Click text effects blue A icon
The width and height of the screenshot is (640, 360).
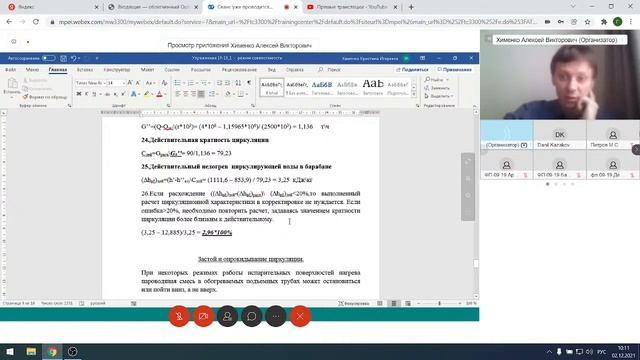[133, 94]
